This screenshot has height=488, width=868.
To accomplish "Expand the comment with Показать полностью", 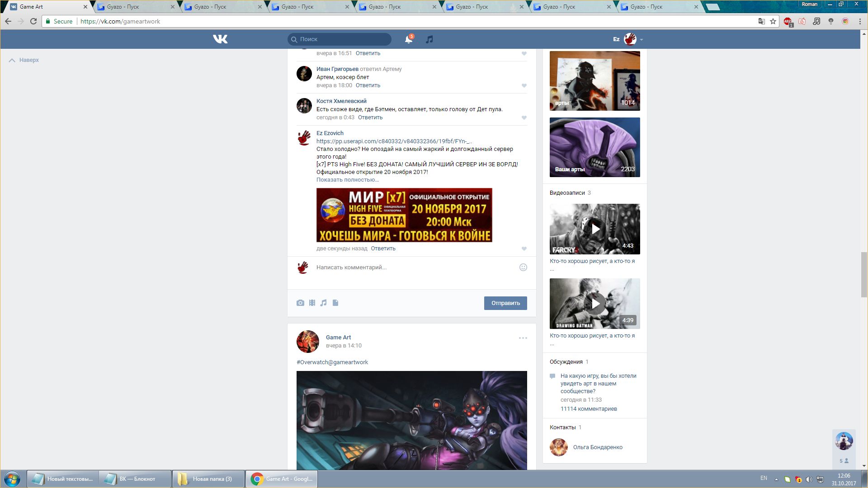I will tap(347, 179).
